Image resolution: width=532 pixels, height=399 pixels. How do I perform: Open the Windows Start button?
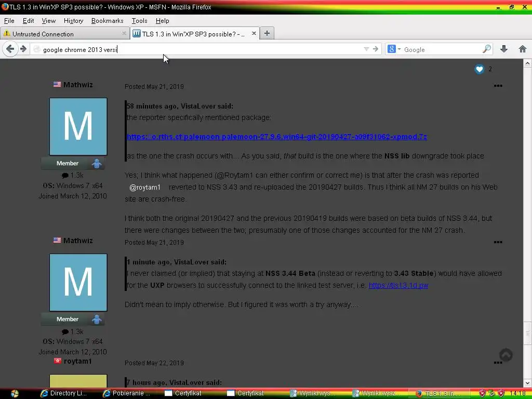point(15,393)
